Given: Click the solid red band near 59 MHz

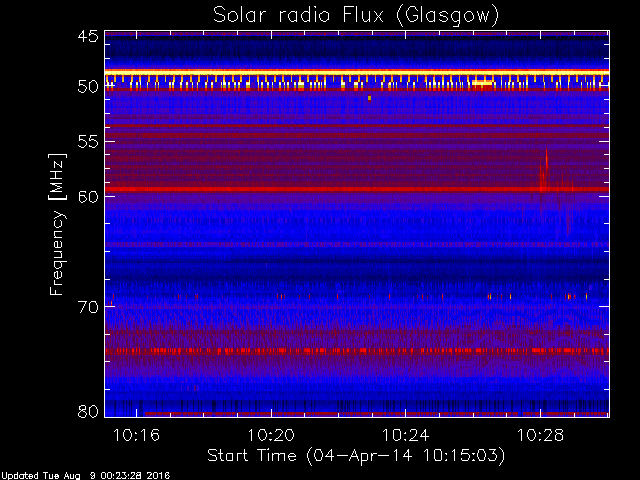Looking at the screenshot, I should 300,188.
